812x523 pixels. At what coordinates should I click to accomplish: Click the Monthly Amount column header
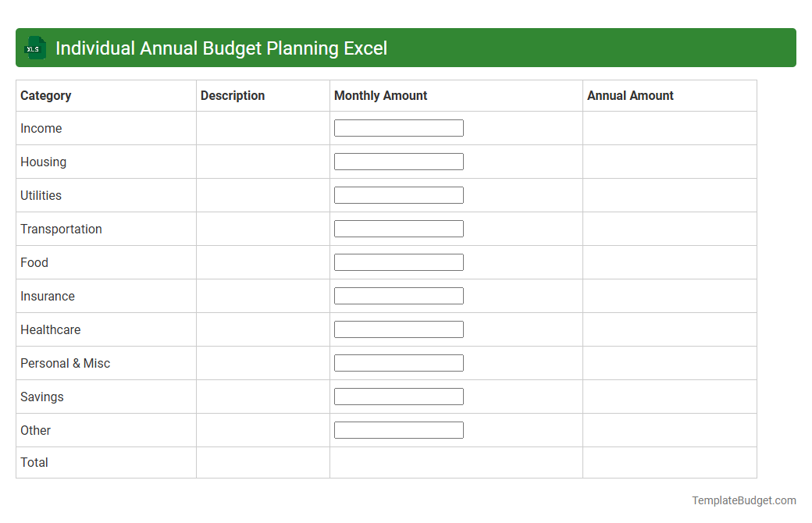tap(380, 95)
